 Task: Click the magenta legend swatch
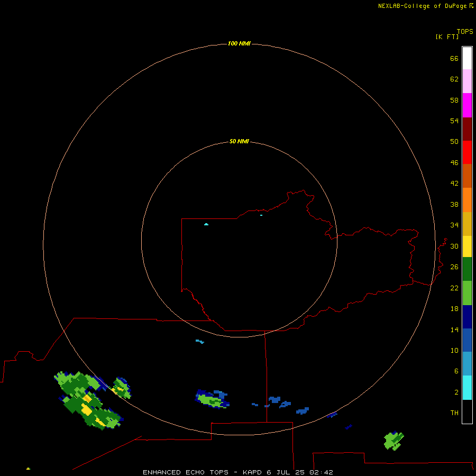[467, 105]
